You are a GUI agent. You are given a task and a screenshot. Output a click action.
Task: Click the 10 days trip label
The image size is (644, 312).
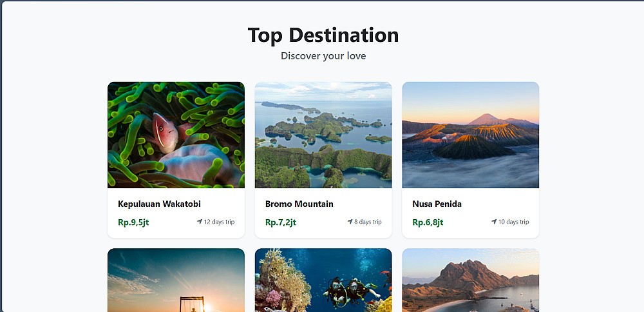pyautogui.click(x=513, y=222)
